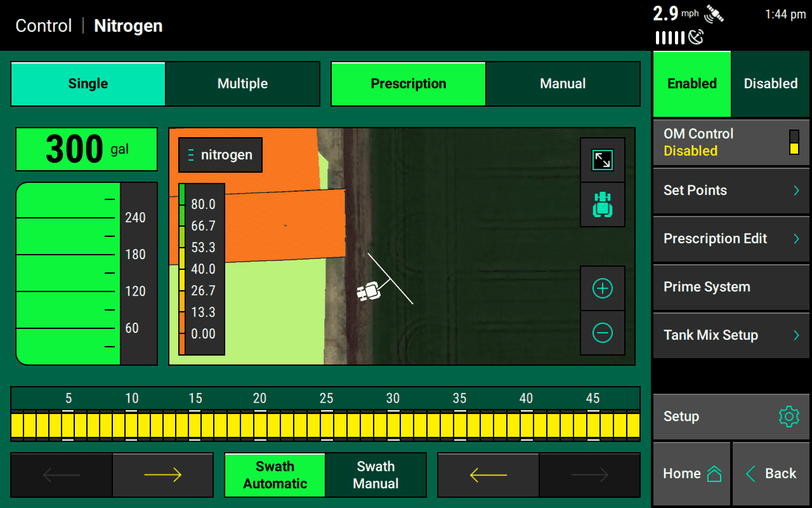
Task: Zoom out on the field map
Action: tap(601, 331)
